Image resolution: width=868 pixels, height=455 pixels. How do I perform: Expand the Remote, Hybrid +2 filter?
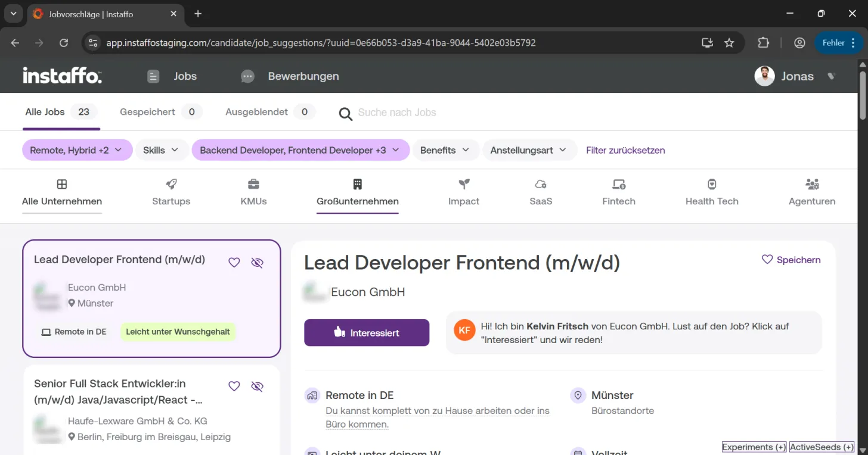coord(76,150)
